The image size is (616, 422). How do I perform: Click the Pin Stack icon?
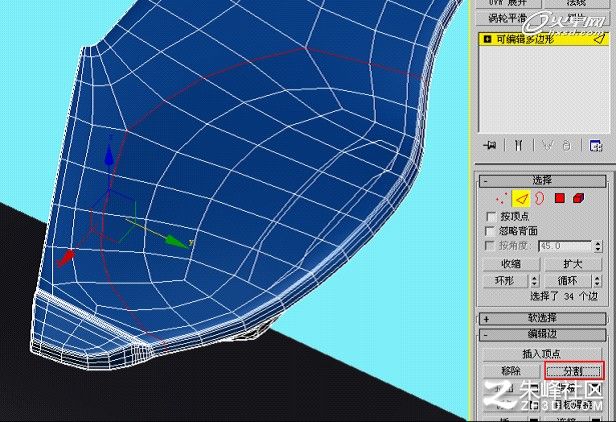click(490, 146)
